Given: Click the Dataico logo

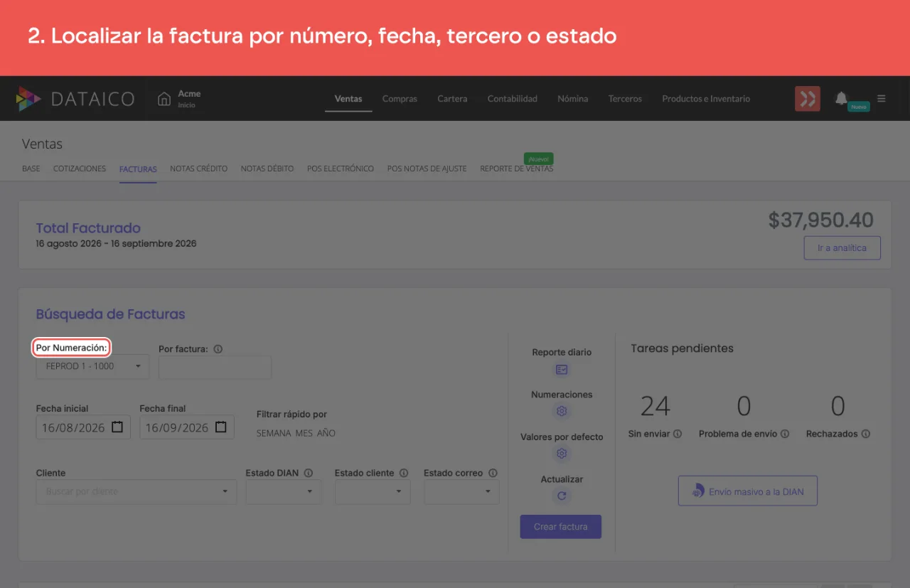Looking at the screenshot, I should coord(75,99).
